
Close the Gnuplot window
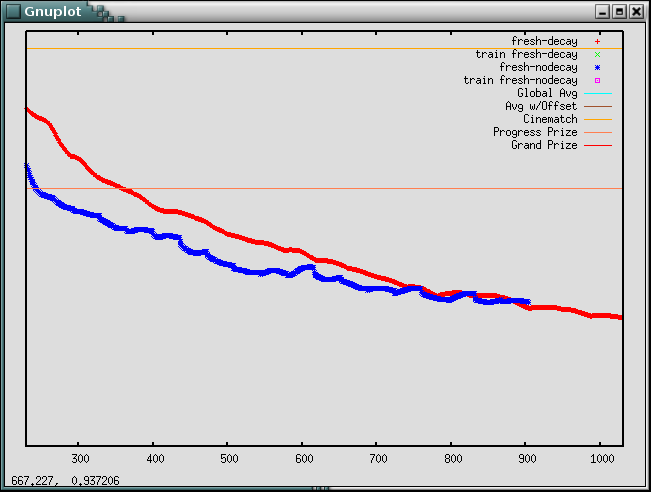pyautogui.click(x=636, y=11)
